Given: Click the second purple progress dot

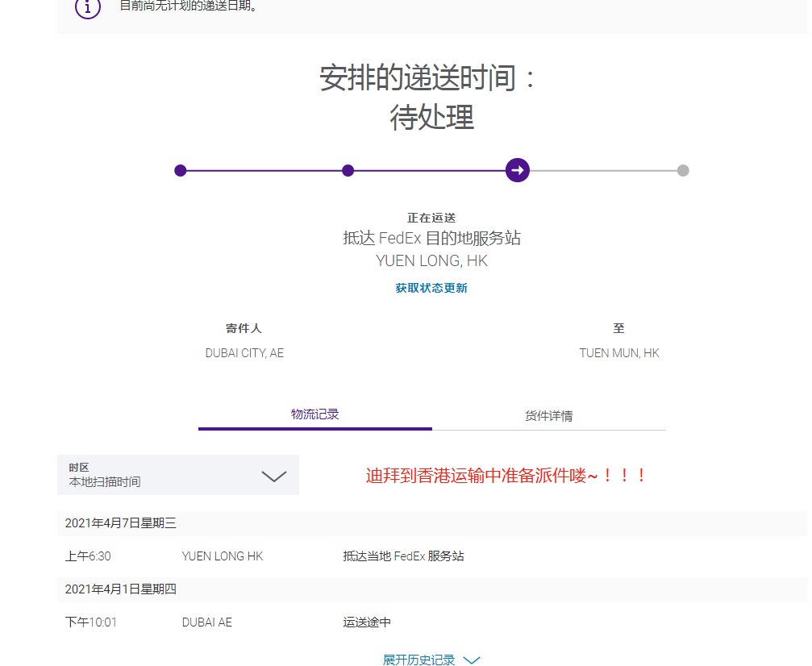Looking at the screenshot, I should [x=348, y=170].
